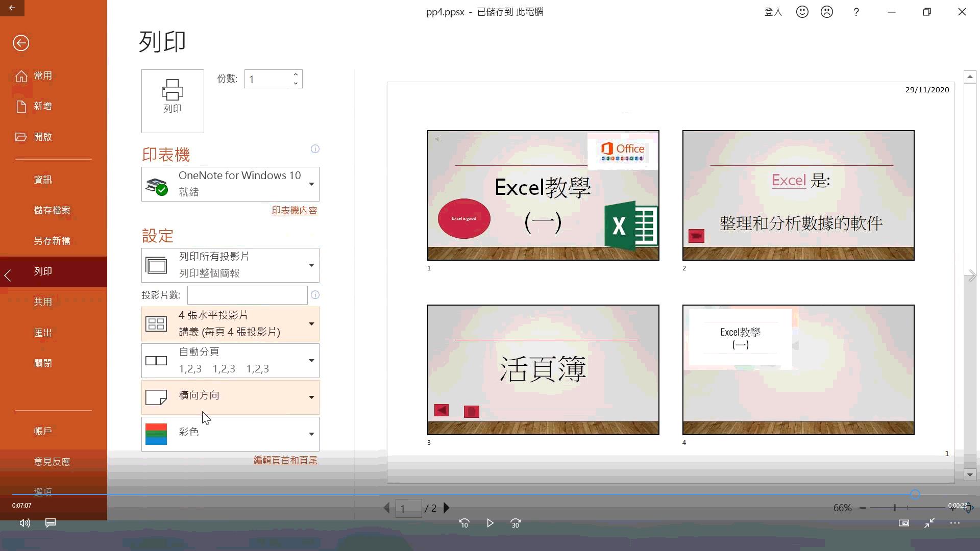Click info icon beside 投影片數 field
The height and width of the screenshot is (551, 980).
tap(315, 295)
